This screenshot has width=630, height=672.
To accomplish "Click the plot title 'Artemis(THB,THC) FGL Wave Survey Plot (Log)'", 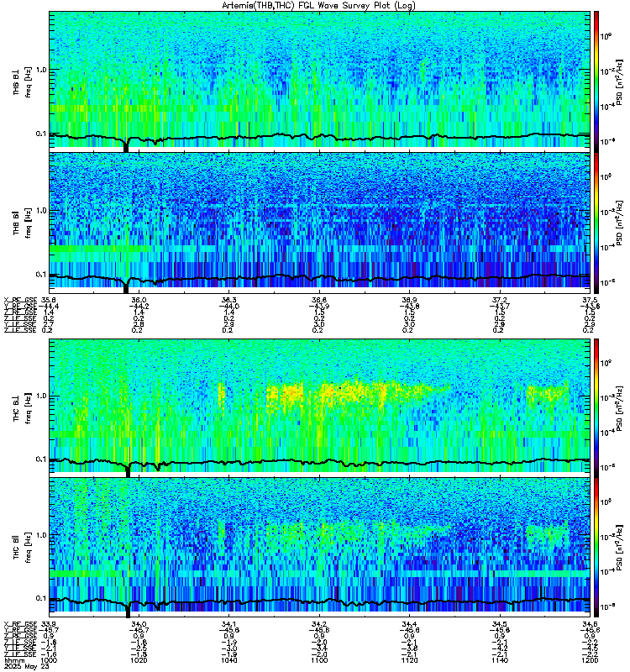I will 319,6.
